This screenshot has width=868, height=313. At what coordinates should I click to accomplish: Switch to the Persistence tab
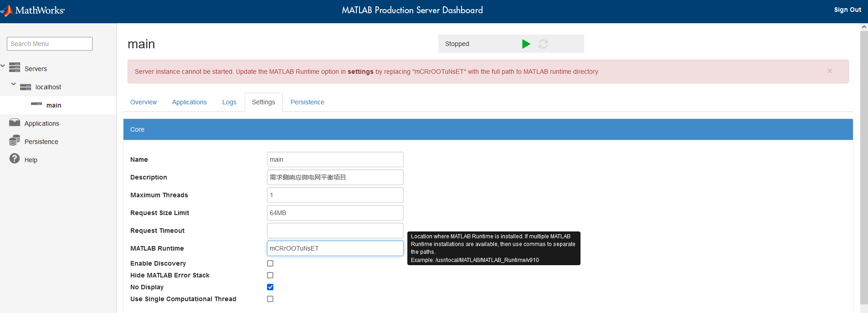click(308, 102)
